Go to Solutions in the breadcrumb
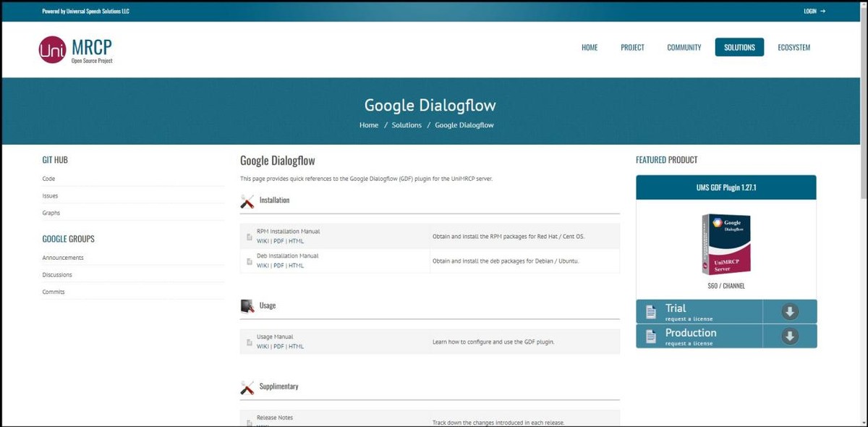This screenshot has height=427, width=868. tap(407, 125)
